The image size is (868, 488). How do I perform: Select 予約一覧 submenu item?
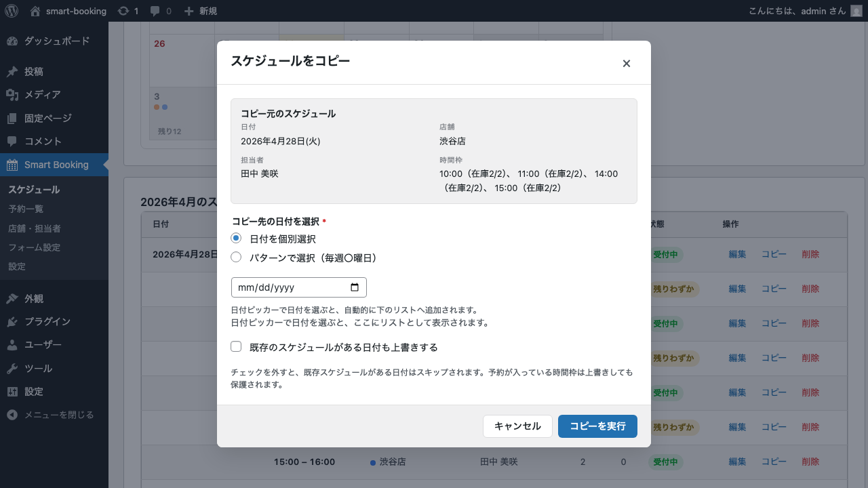26,209
